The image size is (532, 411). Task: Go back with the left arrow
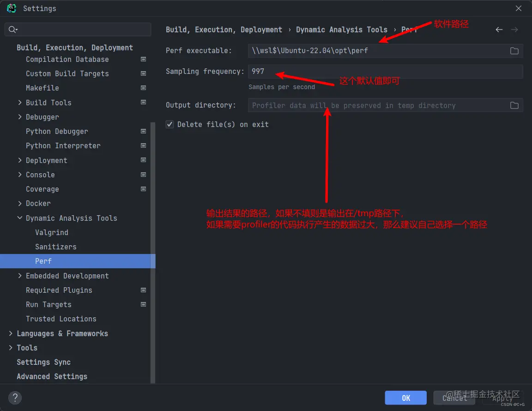click(499, 30)
